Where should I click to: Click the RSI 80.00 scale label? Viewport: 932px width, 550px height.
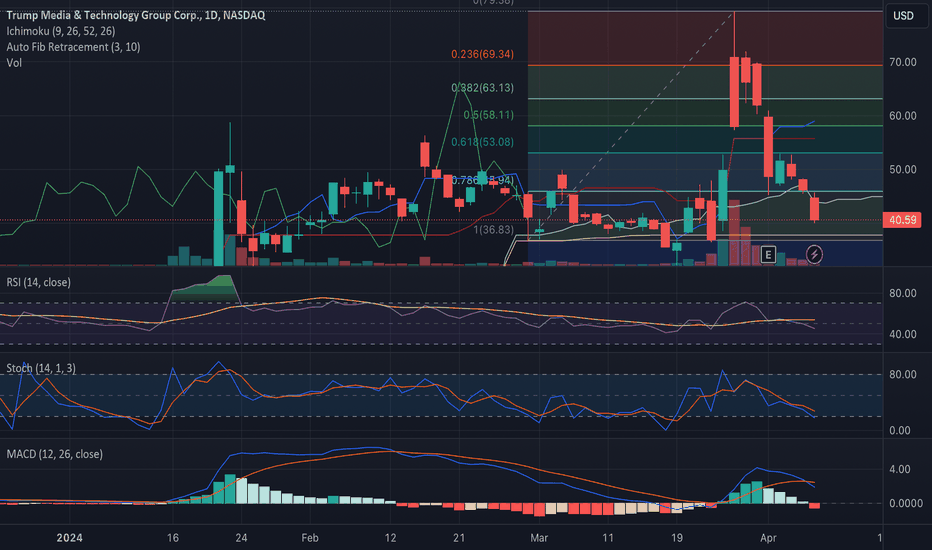click(x=902, y=293)
